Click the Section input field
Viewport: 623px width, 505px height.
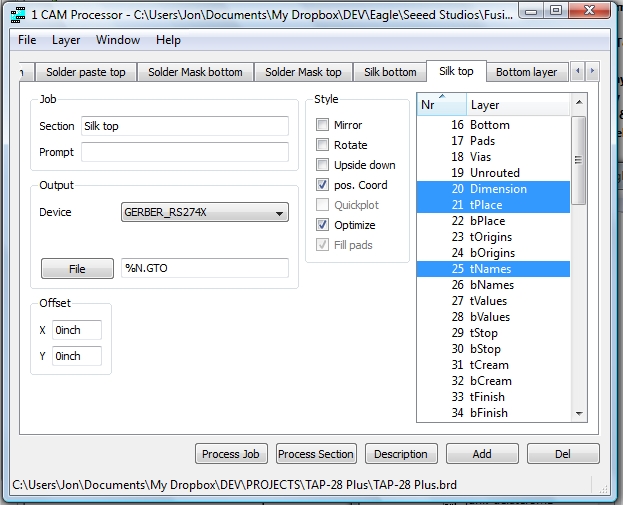coord(185,126)
